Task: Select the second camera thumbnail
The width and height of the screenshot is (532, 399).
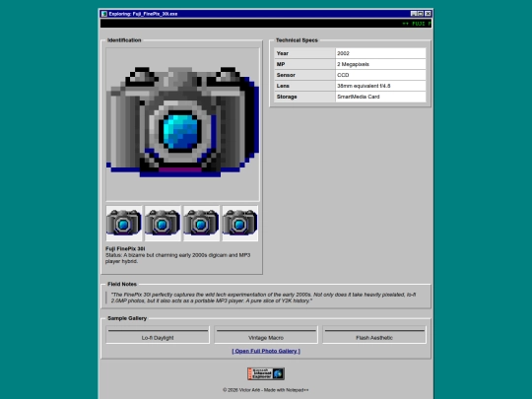Action: [x=163, y=224]
